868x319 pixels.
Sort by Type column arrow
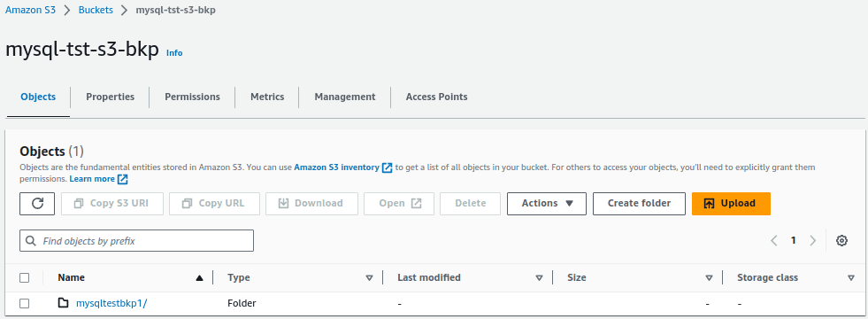pyautogui.click(x=369, y=278)
